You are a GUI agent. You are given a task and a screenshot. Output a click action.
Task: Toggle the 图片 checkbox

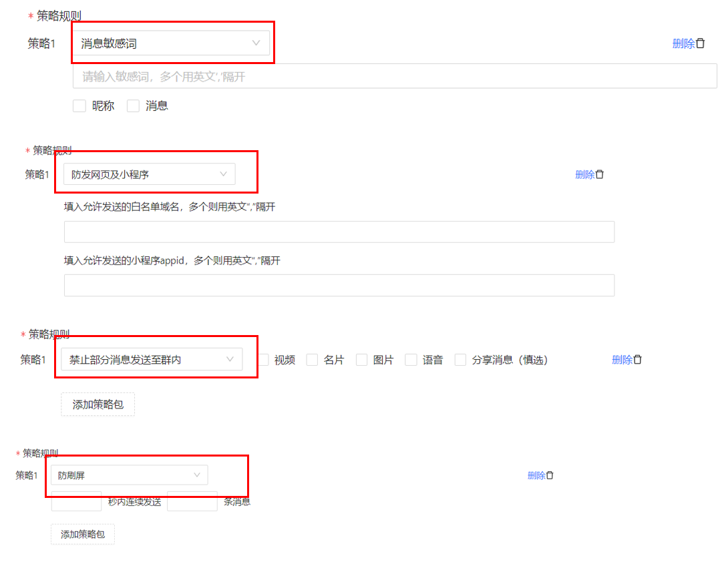362,360
